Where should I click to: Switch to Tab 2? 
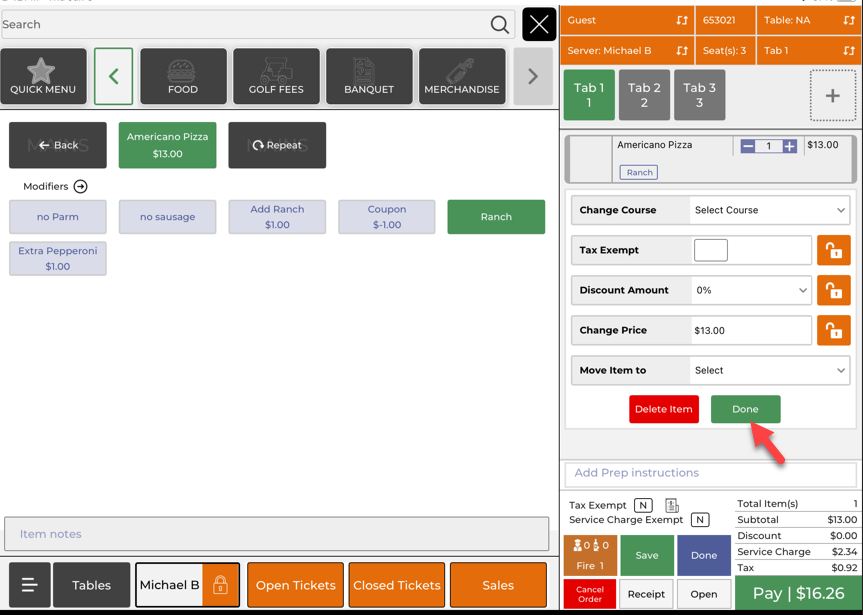point(644,95)
